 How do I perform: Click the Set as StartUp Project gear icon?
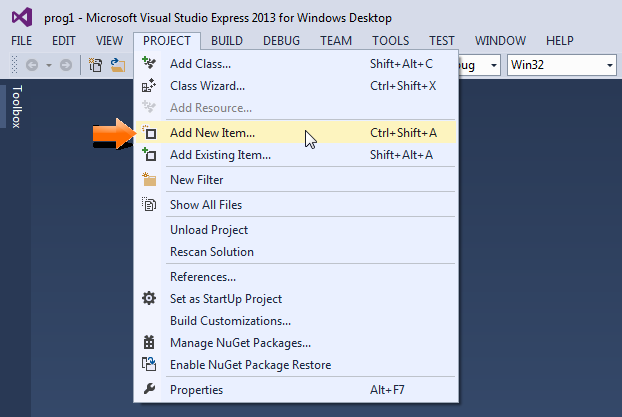(x=150, y=298)
